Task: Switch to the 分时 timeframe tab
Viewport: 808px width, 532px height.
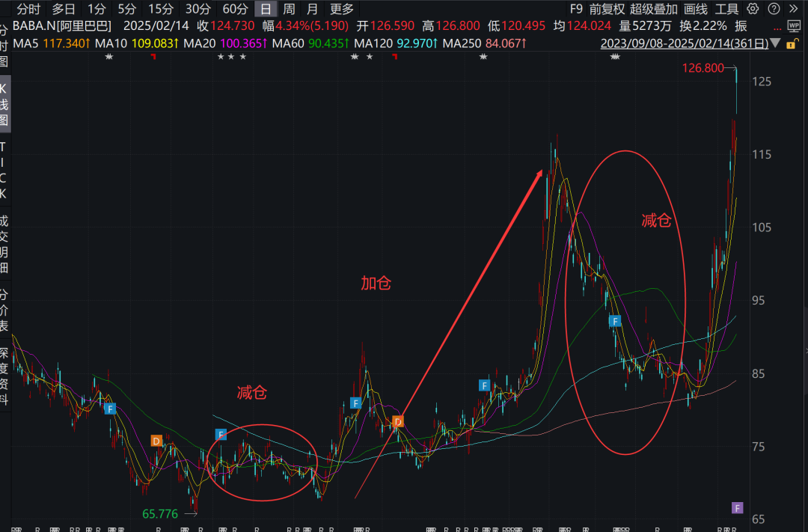Action: (29, 9)
